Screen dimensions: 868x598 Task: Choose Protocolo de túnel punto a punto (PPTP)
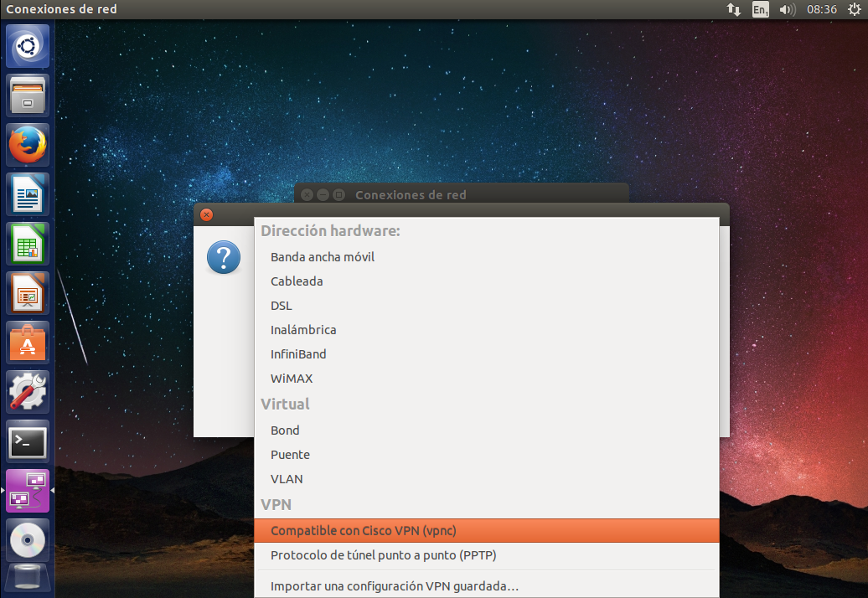coord(487,554)
